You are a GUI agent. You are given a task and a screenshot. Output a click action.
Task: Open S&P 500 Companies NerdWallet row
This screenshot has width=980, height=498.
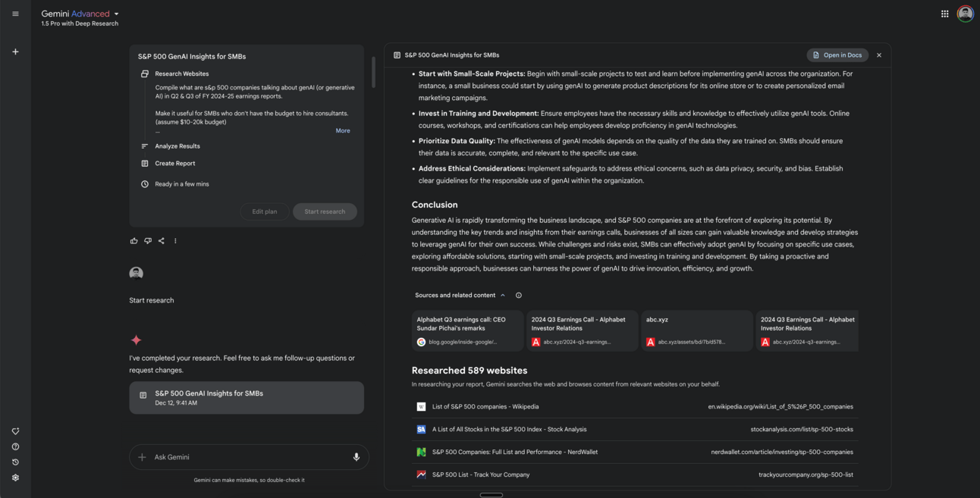coord(635,452)
